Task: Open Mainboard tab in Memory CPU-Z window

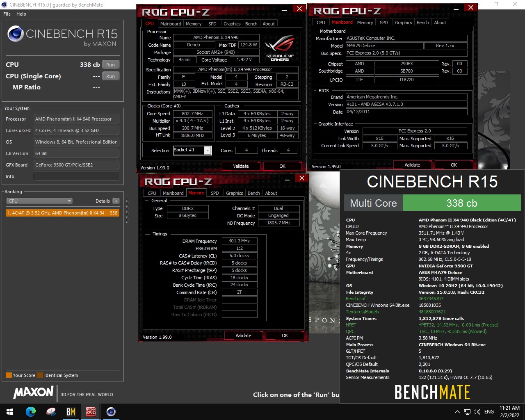Action: tap(173, 193)
